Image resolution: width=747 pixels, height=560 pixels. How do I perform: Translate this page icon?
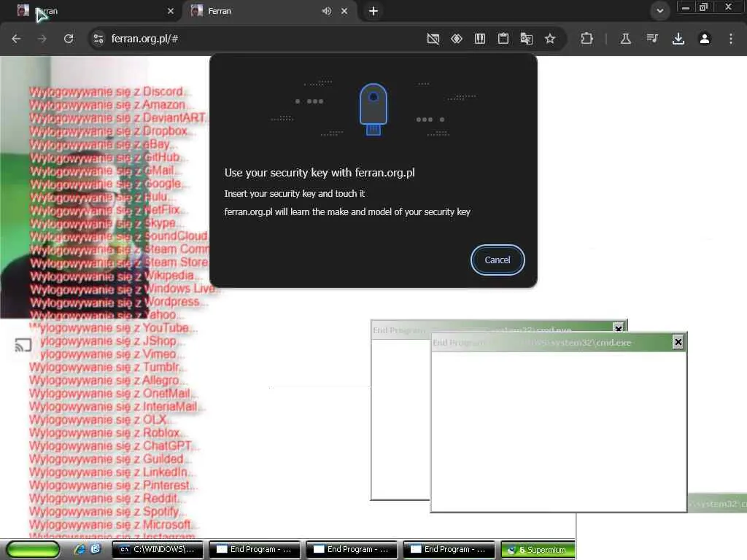click(x=527, y=39)
